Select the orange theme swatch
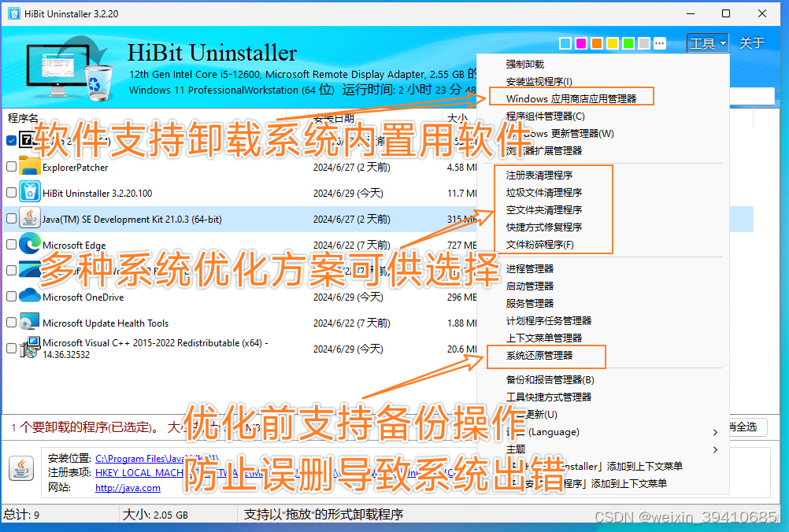Screen dimensions: 789x532 point(597,44)
